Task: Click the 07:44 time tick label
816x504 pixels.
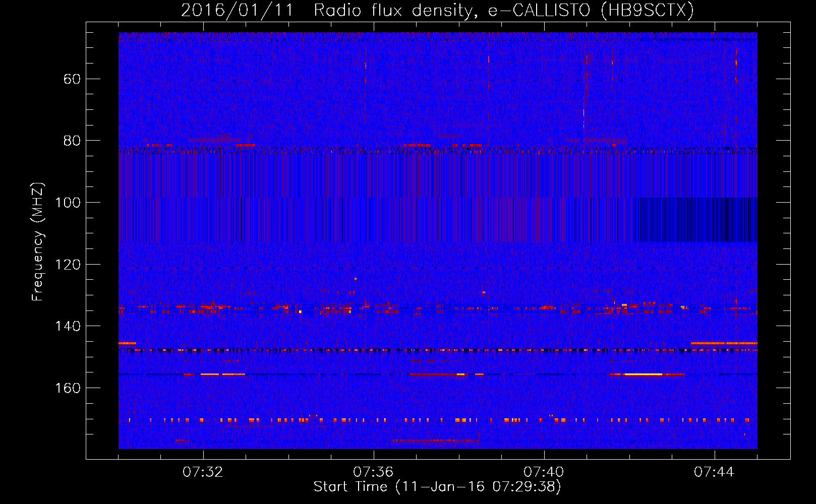Action: 714,472
